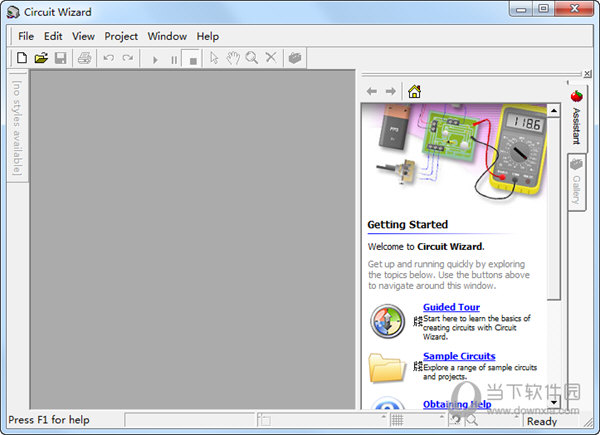Create a new document with New icon
The image size is (600, 435).
(22, 58)
